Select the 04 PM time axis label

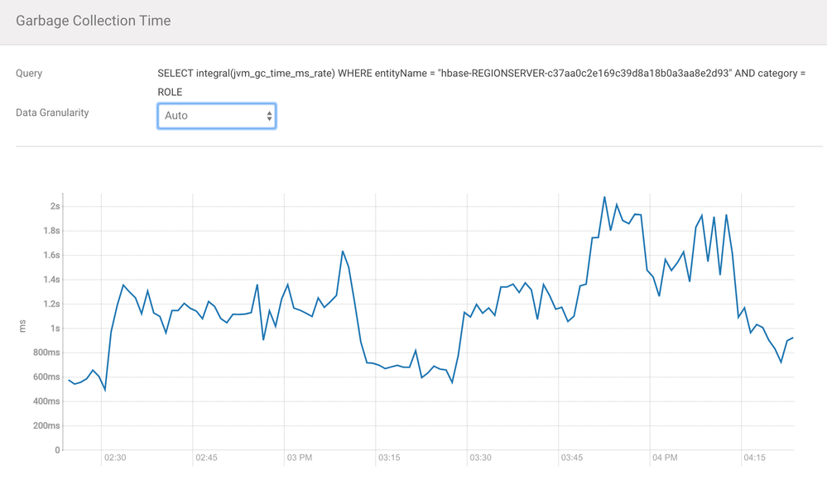click(665, 458)
